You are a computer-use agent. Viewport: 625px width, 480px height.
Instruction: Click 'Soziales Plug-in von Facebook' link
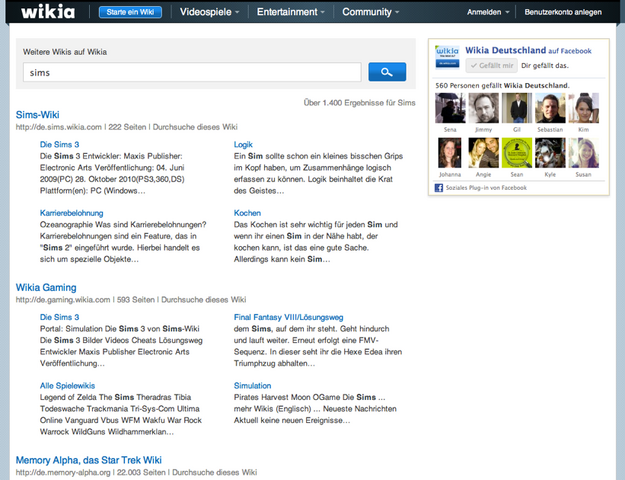486,188
